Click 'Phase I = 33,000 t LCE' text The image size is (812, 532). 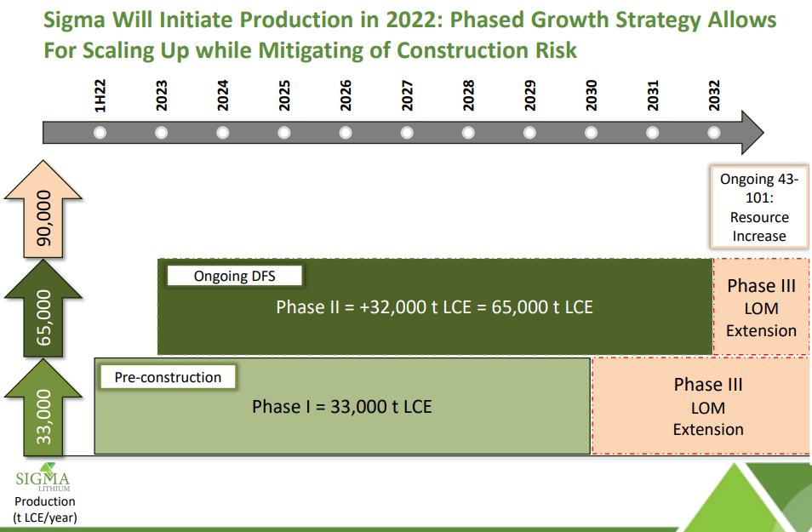point(342,407)
